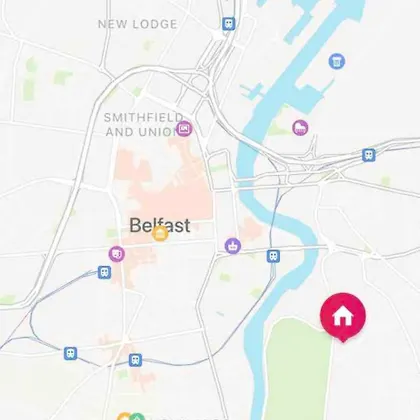Screen dimensions: 420x420
Task: Tap the orange marker at the bottom edge
Action: tap(124, 417)
